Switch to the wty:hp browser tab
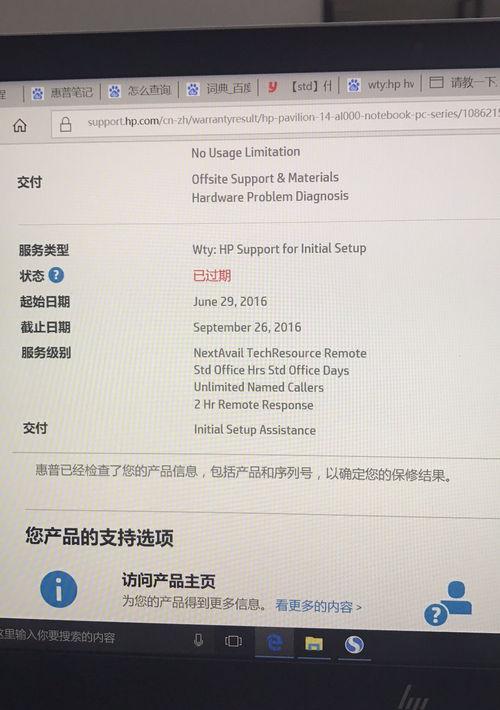 [380, 85]
